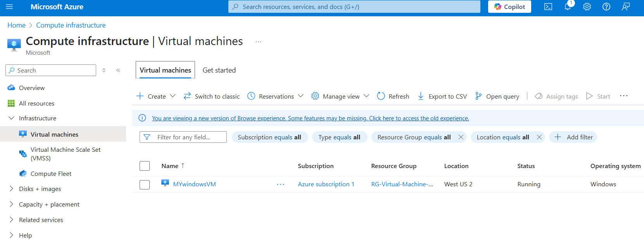Open Azure subscription 1 link
Screen dimensions: 644x243
click(x=326, y=184)
